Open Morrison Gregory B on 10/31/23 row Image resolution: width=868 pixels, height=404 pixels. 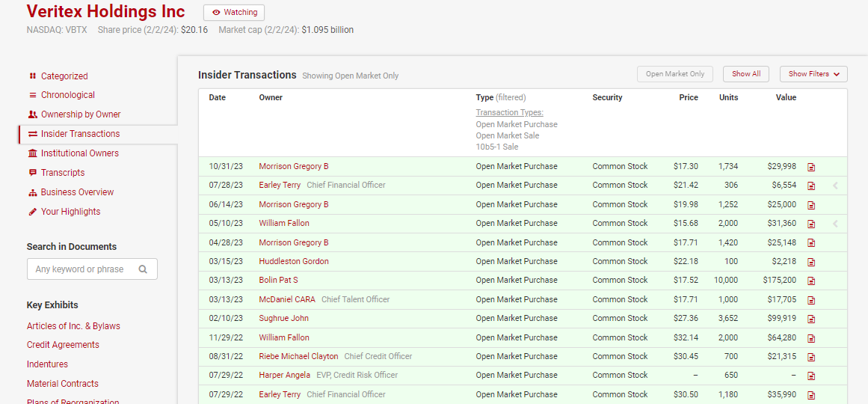(x=293, y=165)
